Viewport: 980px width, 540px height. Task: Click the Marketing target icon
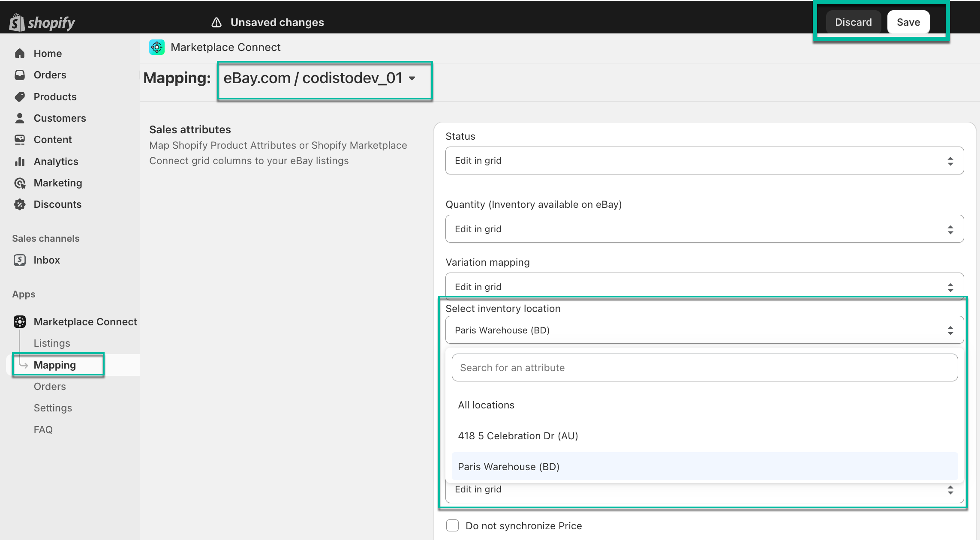20,183
